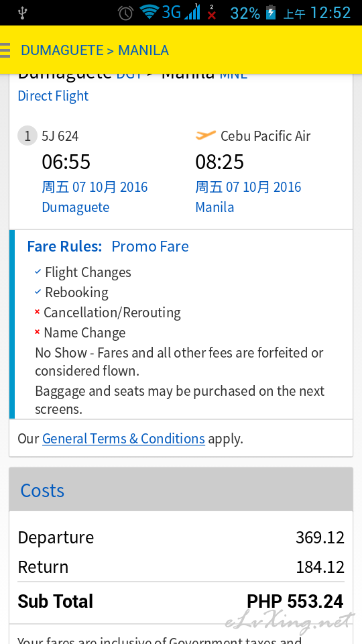Tap the Cebu Pacific Air plane logo
Viewport: 362px width, 644px height.
coord(206,135)
